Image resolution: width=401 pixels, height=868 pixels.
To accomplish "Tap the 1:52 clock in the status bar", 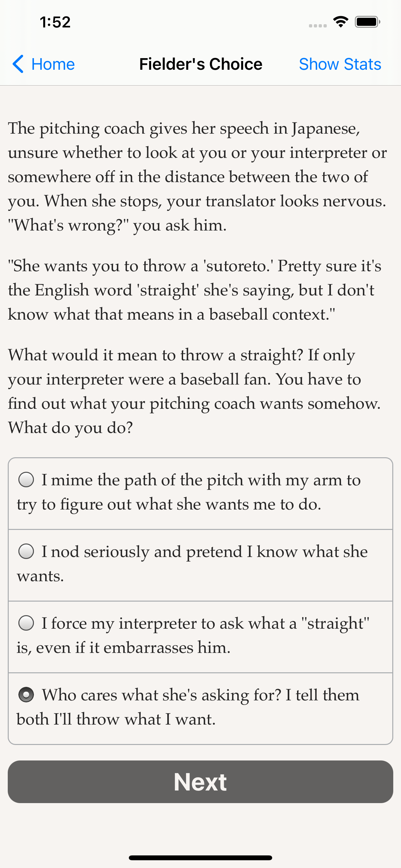I will click(55, 22).
